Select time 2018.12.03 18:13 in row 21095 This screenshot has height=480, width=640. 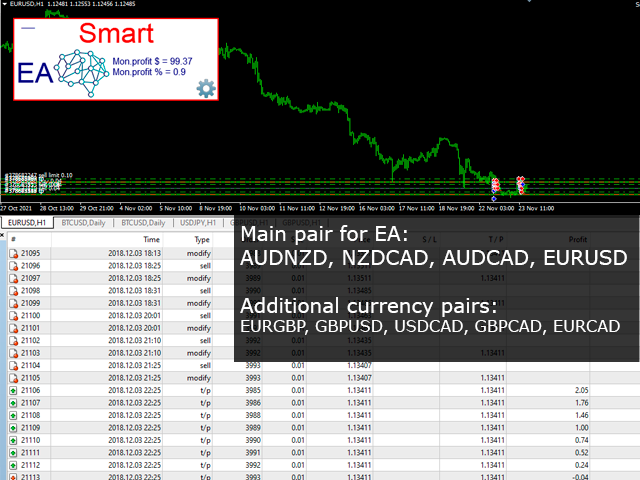coord(135,253)
